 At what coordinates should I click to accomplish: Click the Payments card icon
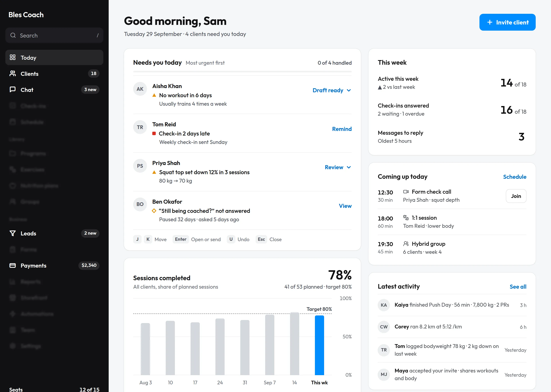(13, 265)
